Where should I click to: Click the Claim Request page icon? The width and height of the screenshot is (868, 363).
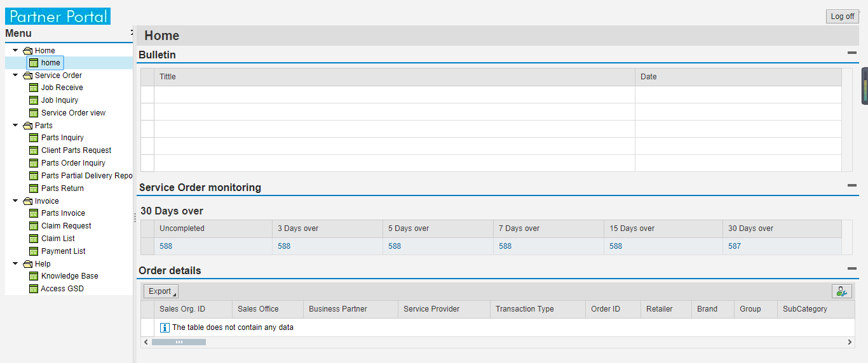coord(34,226)
